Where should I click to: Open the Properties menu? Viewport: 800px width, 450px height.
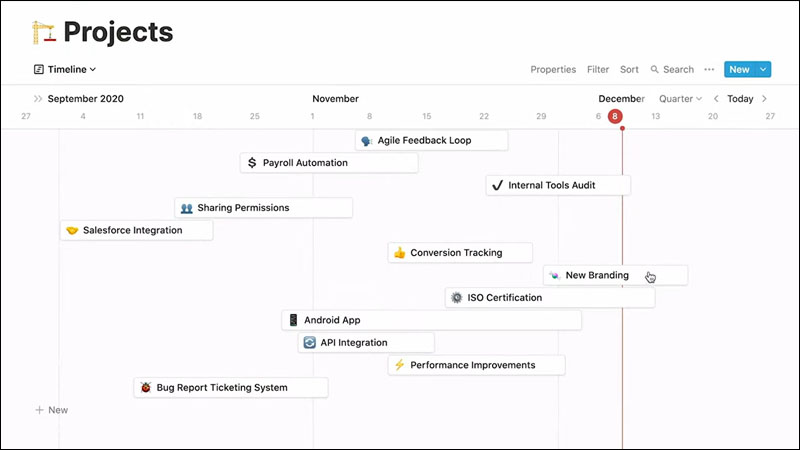pos(553,69)
